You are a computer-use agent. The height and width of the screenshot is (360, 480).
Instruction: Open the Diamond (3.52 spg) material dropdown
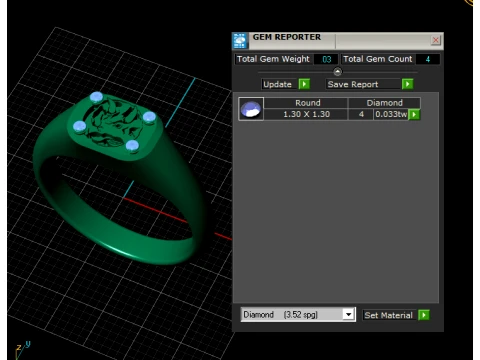[348, 314]
